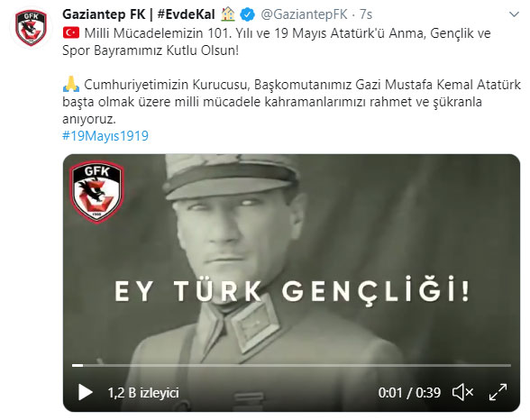
Task: Click the EY TÜRK GENÇLİĞİ video frame
Action: [x=291, y=283]
